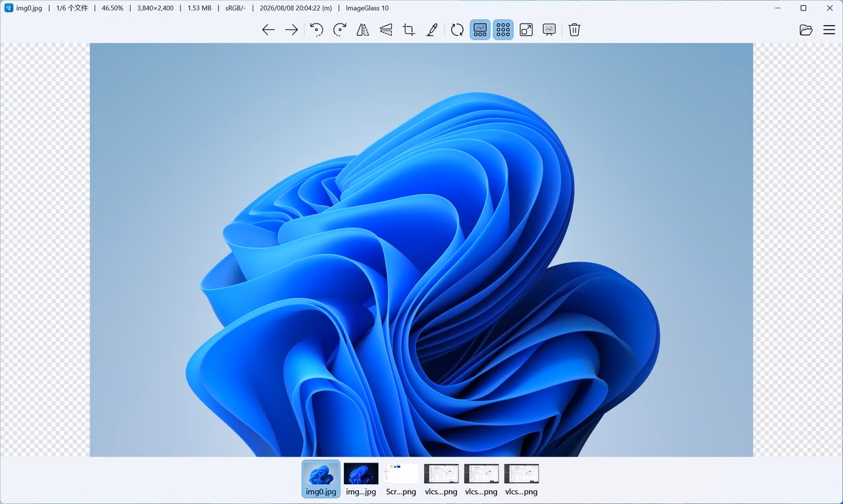Minimize the ImageGlass window
The image size is (843, 504).
point(778,8)
